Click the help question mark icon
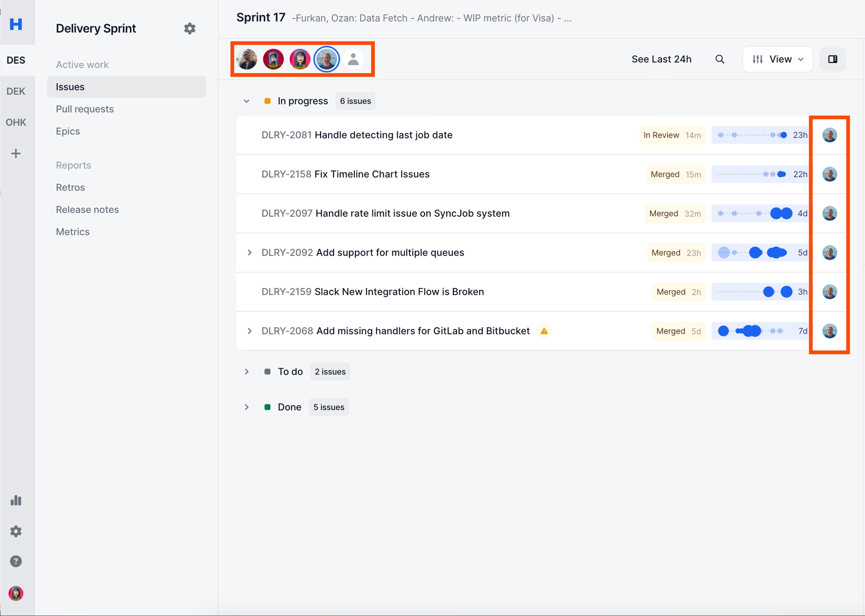 click(15, 561)
